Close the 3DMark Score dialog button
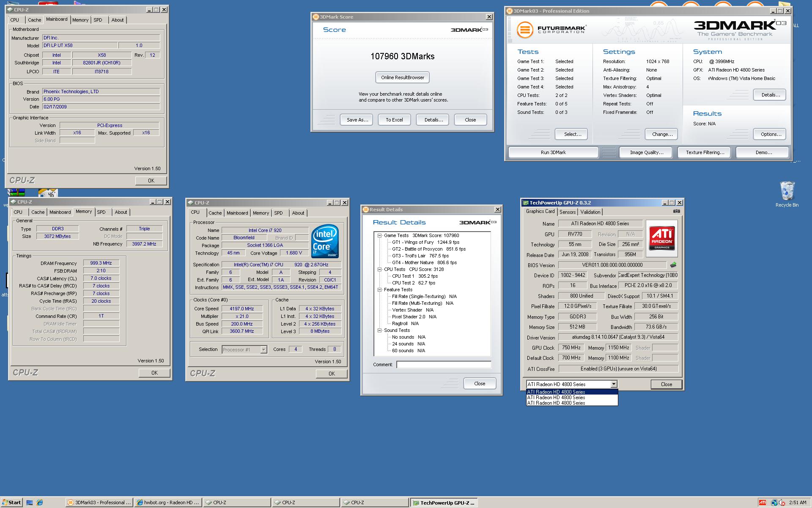 click(x=470, y=120)
